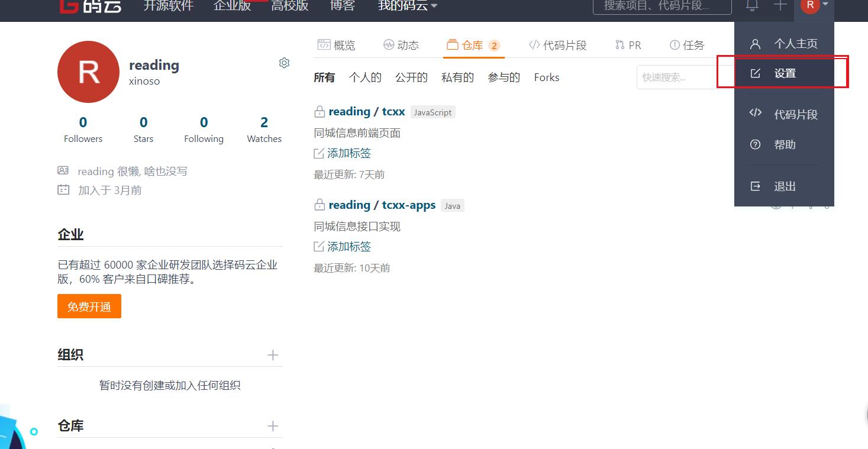Click the 免费开通 button

[89, 306]
